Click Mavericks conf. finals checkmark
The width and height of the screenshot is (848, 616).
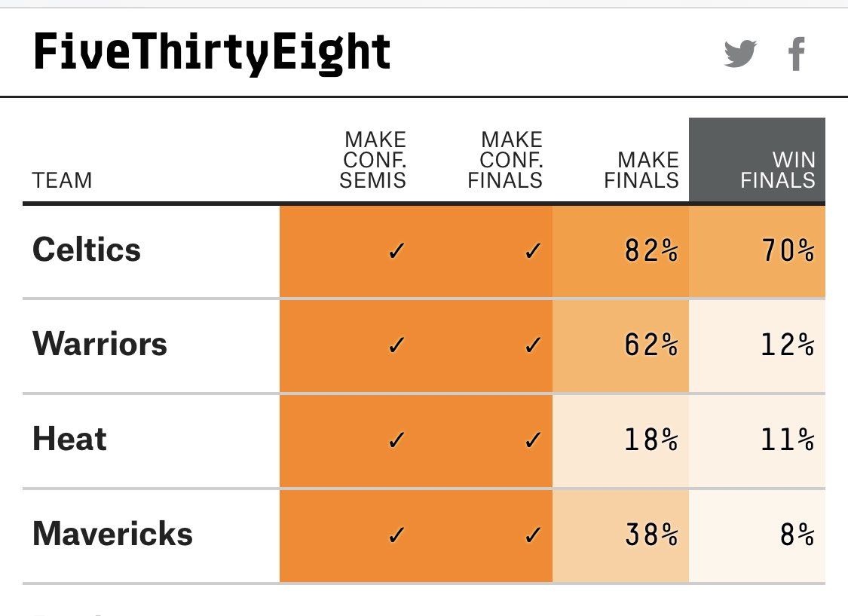pyautogui.click(x=533, y=535)
